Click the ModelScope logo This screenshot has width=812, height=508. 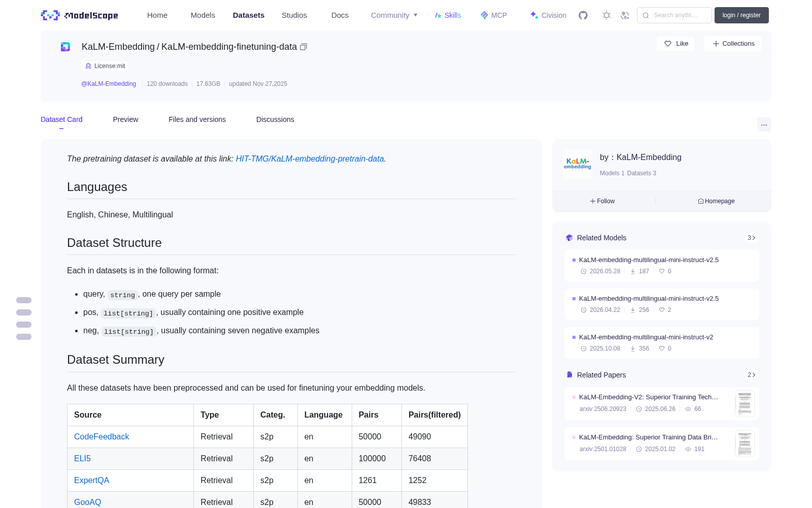click(79, 15)
